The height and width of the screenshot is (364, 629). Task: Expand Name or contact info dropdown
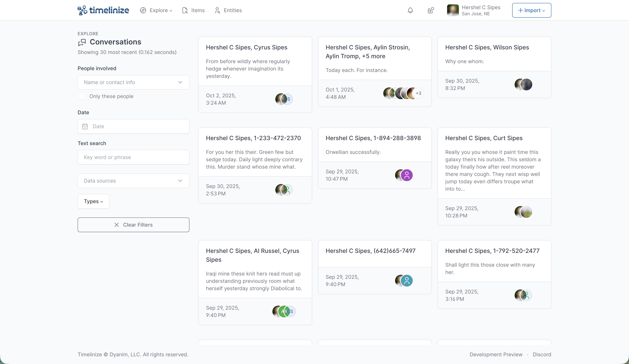[x=133, y=82]
